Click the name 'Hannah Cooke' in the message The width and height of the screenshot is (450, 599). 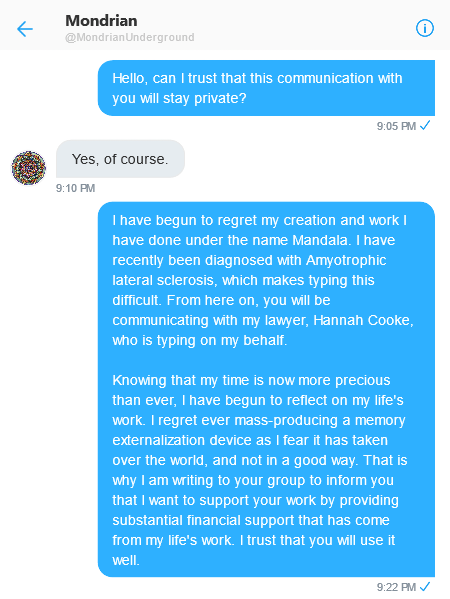click(x=363, y=320)
